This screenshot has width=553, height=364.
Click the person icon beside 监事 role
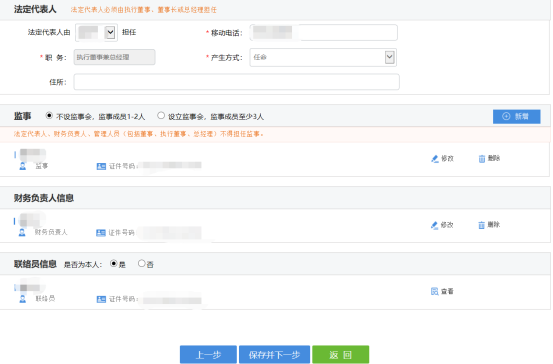coord(23,166)
